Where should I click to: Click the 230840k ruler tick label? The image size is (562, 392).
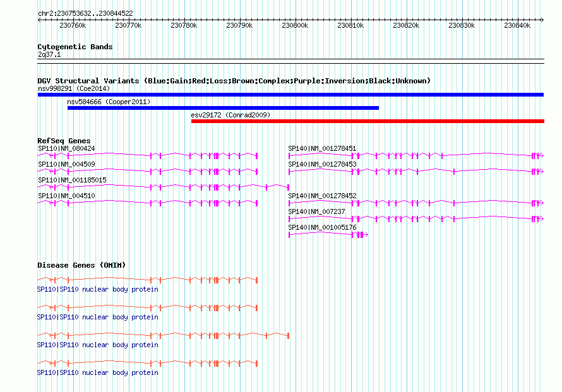point(517,25)
